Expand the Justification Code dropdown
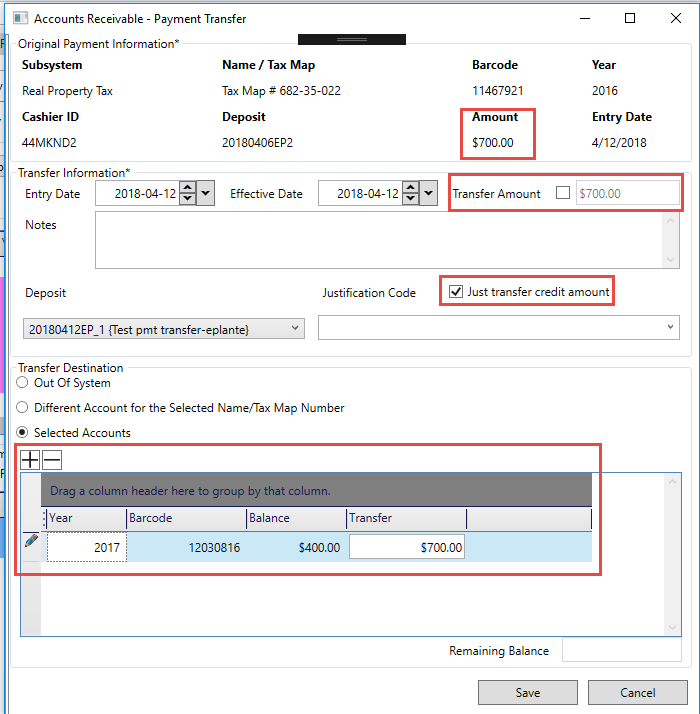Screen dimensions: 700x714 (669, 328)
